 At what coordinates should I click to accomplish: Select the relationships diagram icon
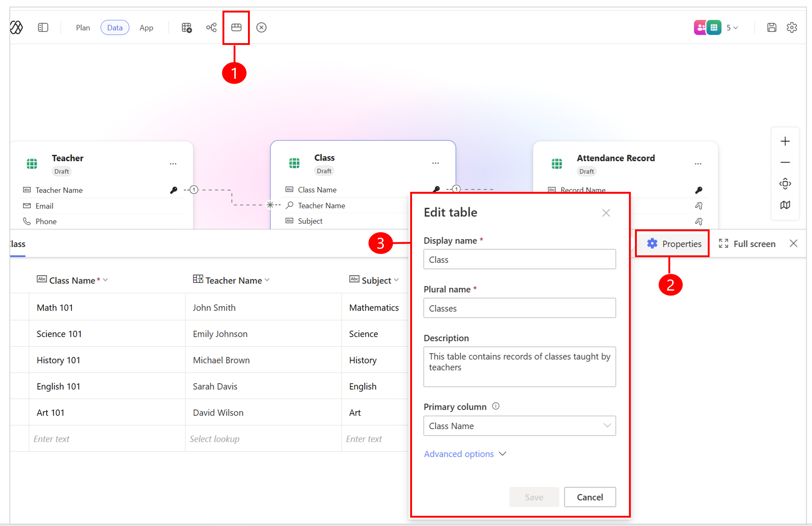(x=211, y=27)
